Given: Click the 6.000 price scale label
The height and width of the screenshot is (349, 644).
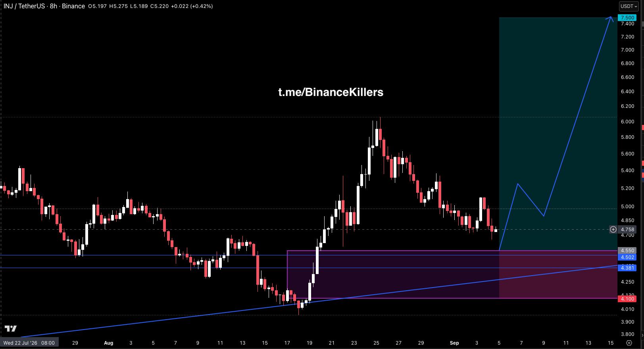Looking at the screenshot, I should pyautogui.click(x=628, y=122).
